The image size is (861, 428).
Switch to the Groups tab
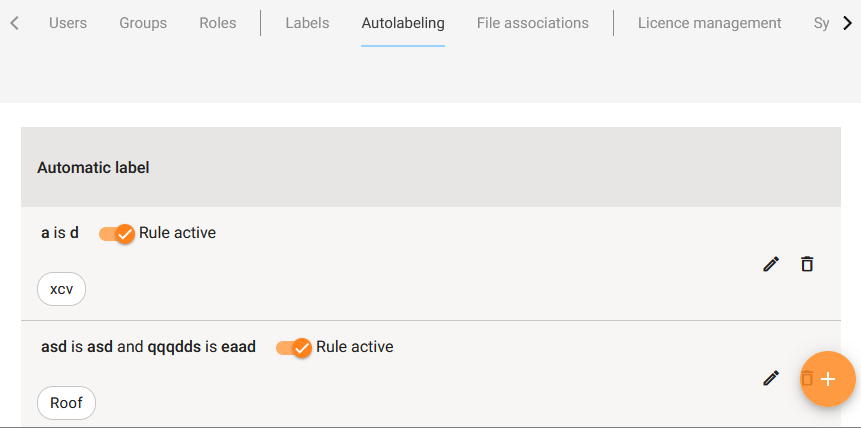[143, 23]
